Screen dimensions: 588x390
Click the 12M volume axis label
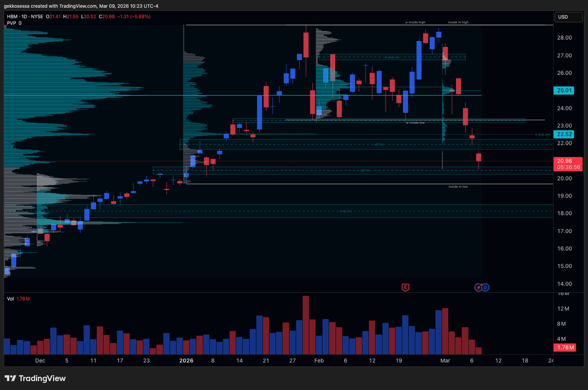(563, 309)
